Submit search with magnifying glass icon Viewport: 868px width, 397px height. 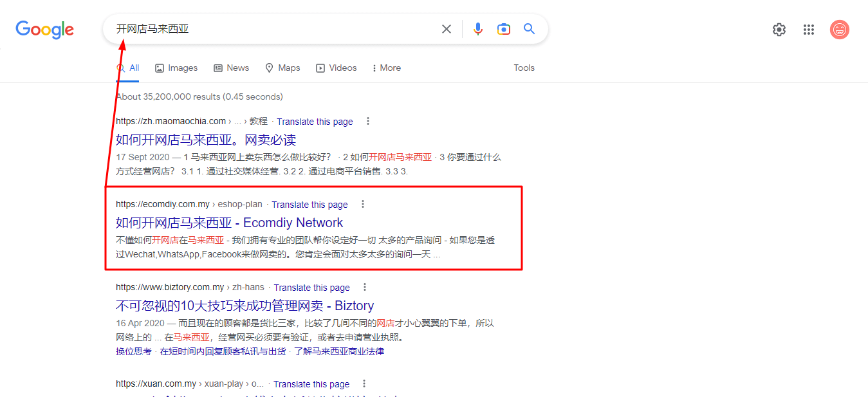click(x=530, y=29)
